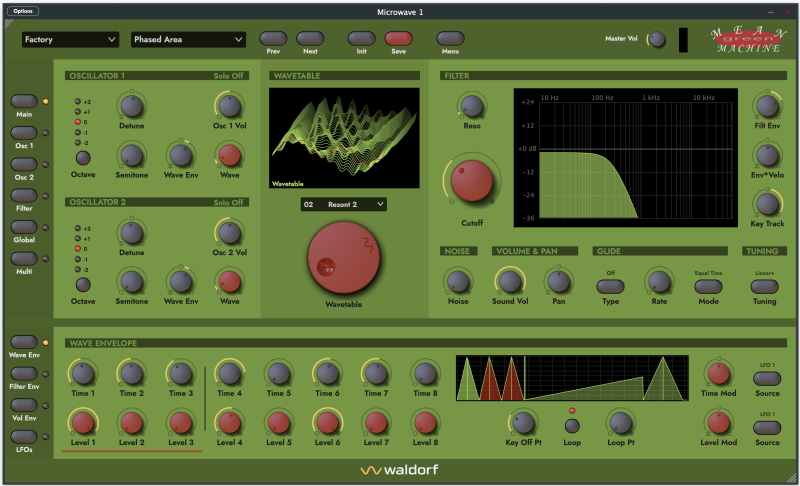800x486 pixels.
Task: Click the 3D wavetable display
Action: [x=344, y=138]
